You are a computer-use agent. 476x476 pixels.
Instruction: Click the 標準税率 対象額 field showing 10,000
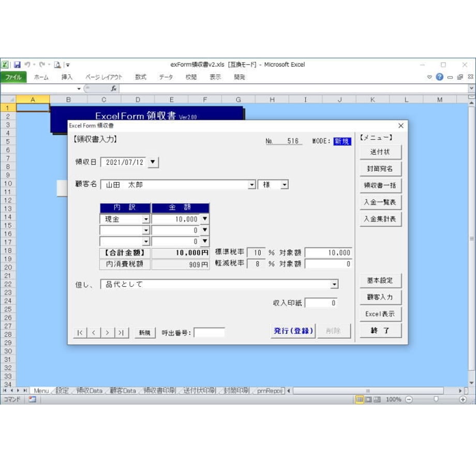[x=329, y=252]
